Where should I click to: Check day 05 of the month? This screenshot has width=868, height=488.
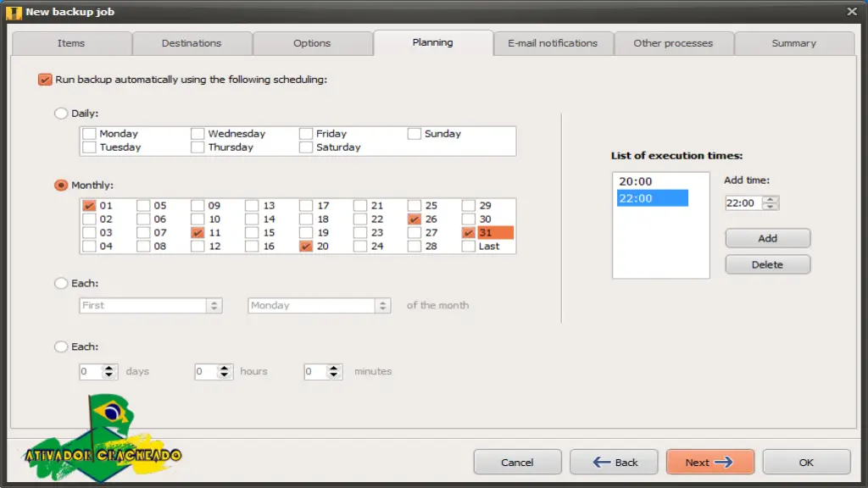coord(143,206)
